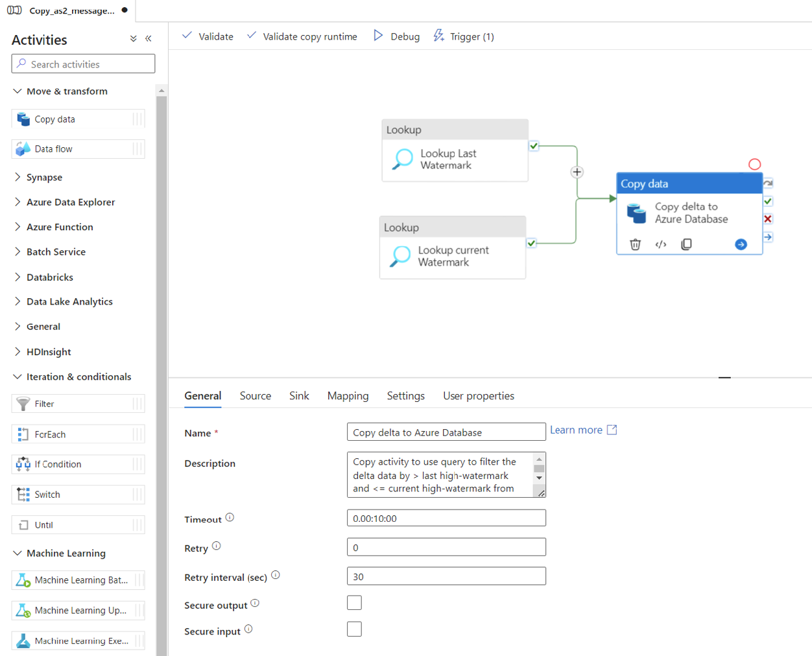Enable the Secure input checkbox
812x656 pixels.
354,628
